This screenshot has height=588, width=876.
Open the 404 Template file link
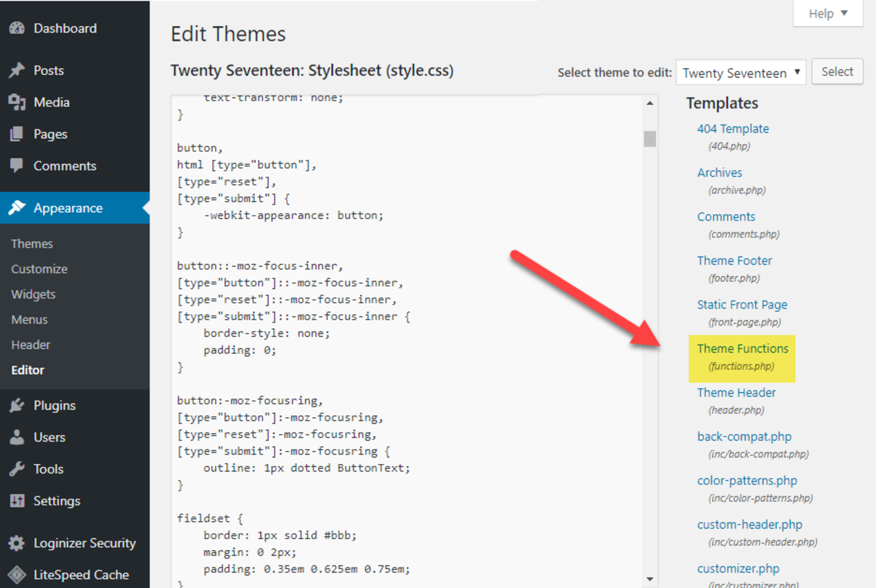click(x=733, y=129)
